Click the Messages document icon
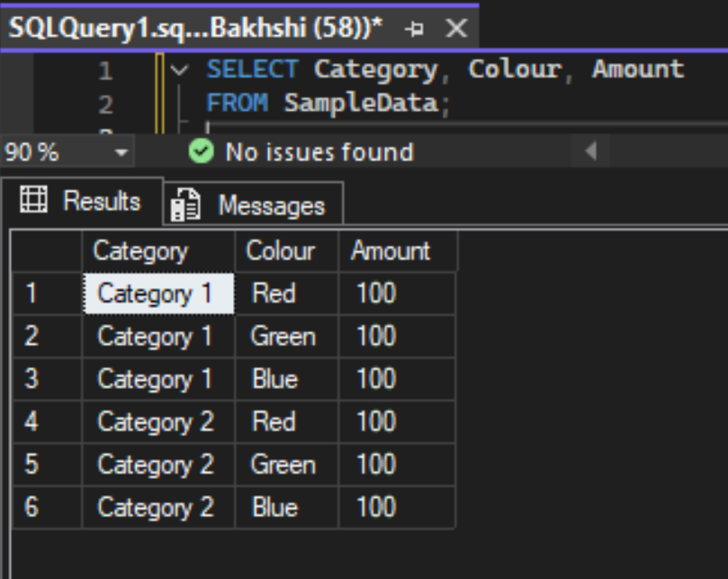The image size is (728, 579). point(185,205)
